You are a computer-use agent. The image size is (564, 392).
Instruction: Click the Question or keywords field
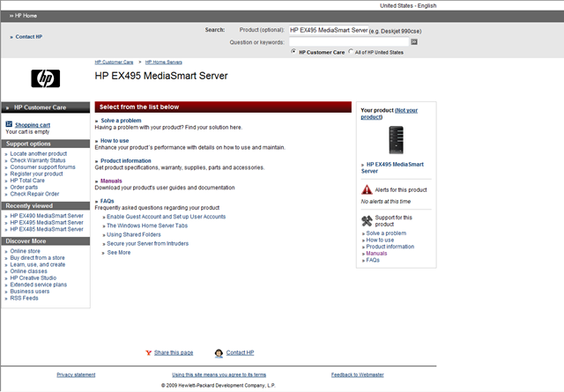click(349, 42)
